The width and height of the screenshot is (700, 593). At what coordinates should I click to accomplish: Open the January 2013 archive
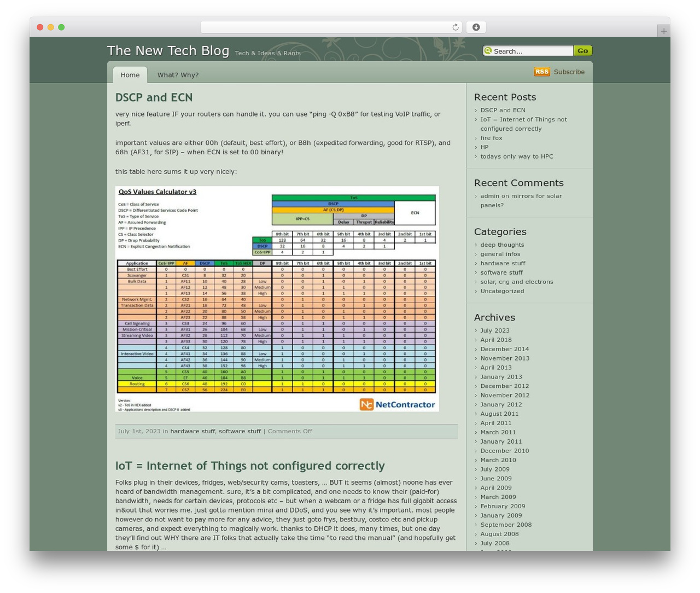coord(501,377)
